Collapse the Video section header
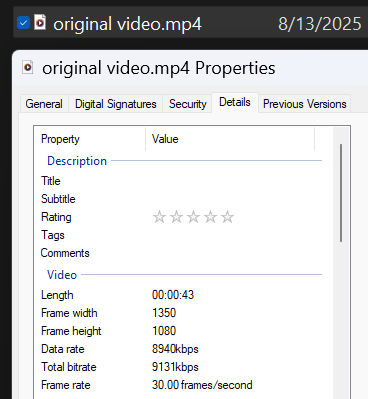This screenshot has width=368, height=399. click(x=62, y=275)
